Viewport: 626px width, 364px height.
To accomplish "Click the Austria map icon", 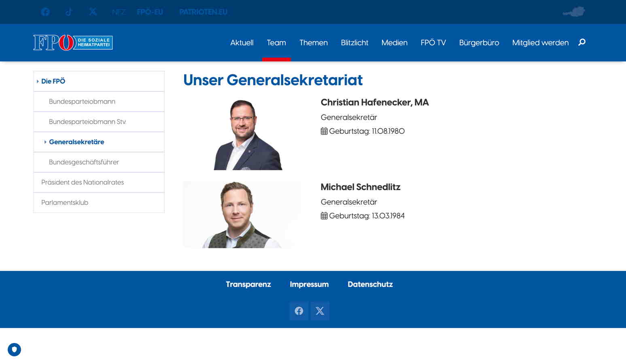I will 574,12.
